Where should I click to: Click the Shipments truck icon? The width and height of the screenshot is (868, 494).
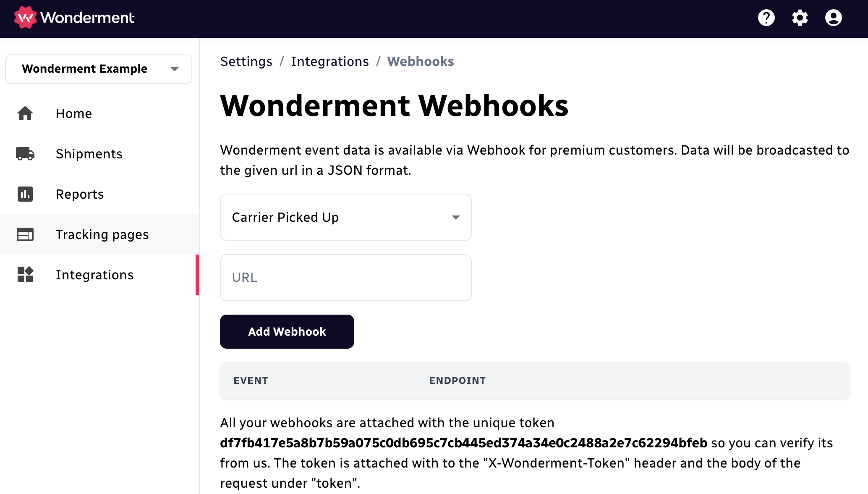(25, 153)
